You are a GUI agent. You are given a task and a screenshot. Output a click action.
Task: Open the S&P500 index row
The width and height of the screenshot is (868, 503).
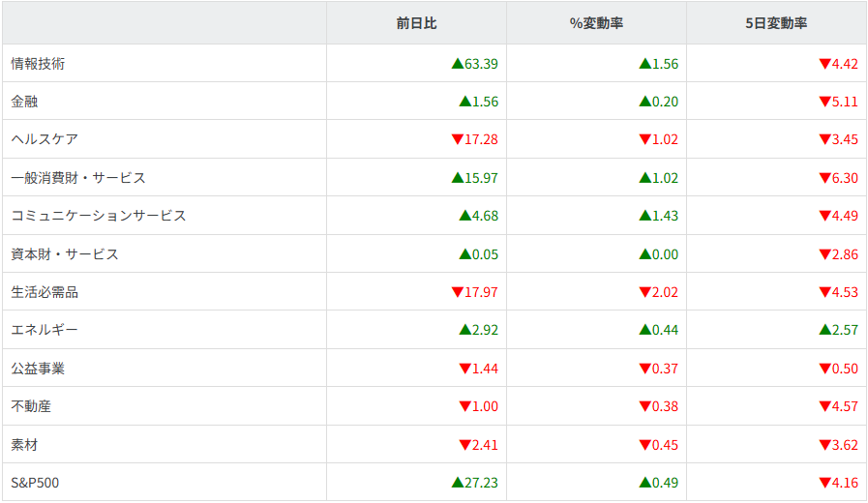tap(35, 482)
